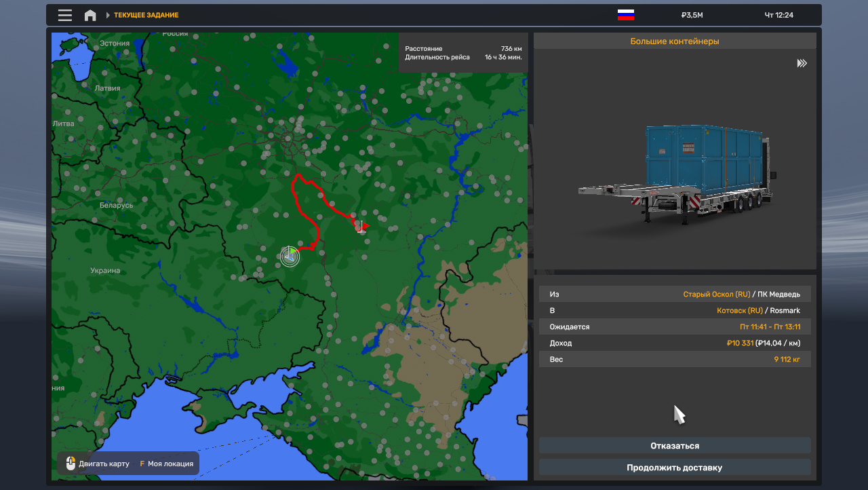
Task: Open origin city Старый Оскол (RU)
Action: point(717,295)
